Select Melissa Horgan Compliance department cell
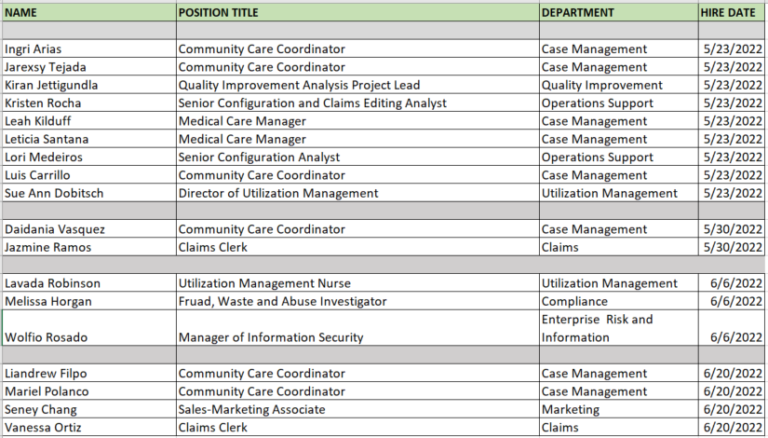 [619, 301]
